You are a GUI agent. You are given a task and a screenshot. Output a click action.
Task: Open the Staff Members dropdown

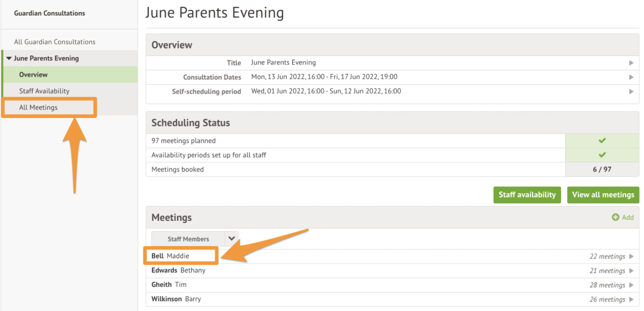pos(188,239)
